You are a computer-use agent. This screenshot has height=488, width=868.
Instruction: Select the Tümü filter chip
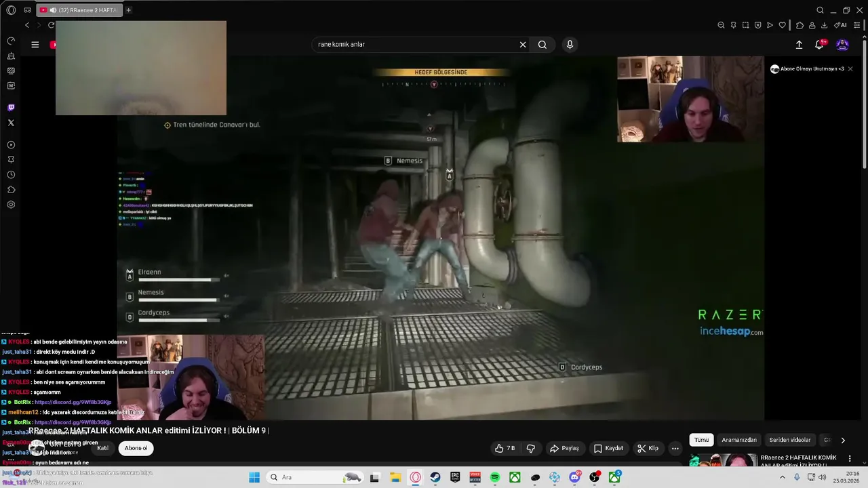coord(701,440)
